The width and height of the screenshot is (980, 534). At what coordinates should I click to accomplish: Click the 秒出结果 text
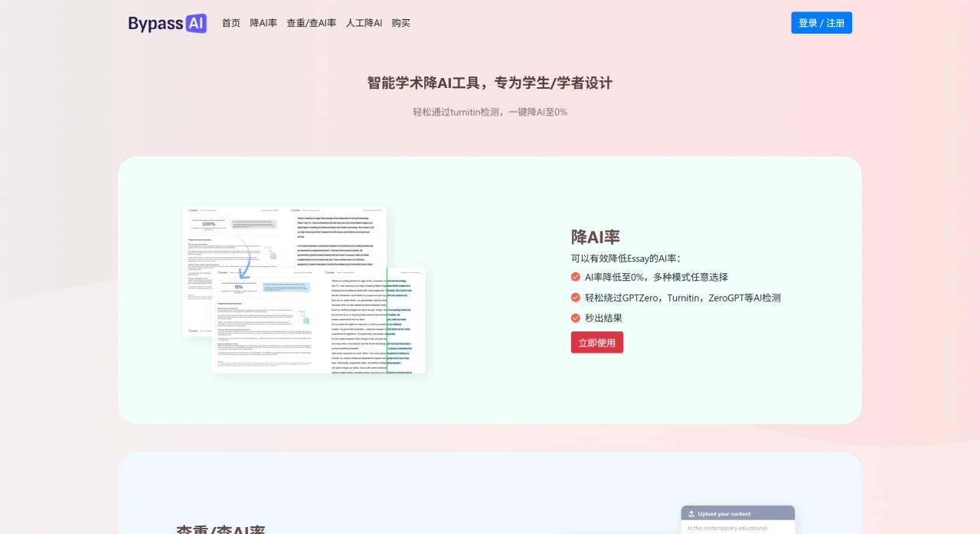(x=603, y=317)
